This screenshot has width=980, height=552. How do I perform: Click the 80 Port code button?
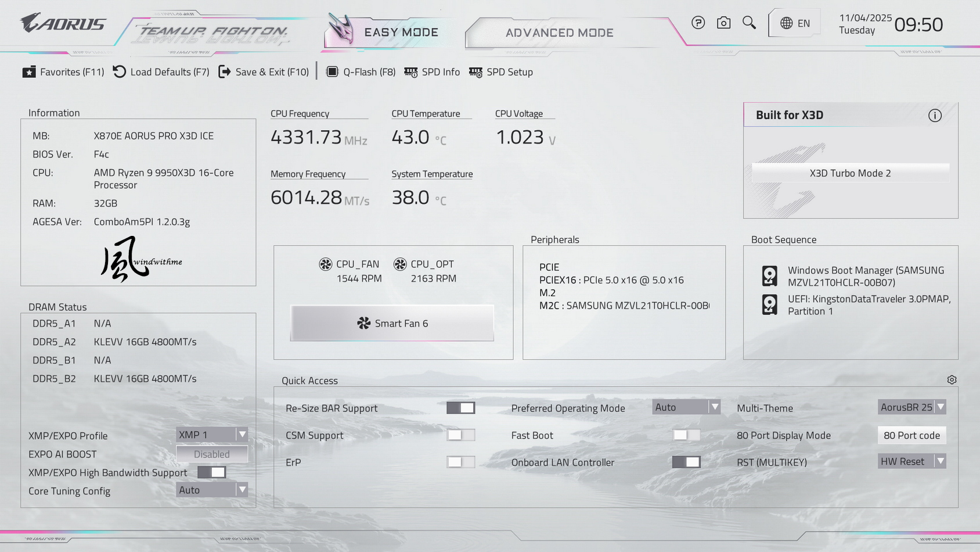click(x=912, y=435)
